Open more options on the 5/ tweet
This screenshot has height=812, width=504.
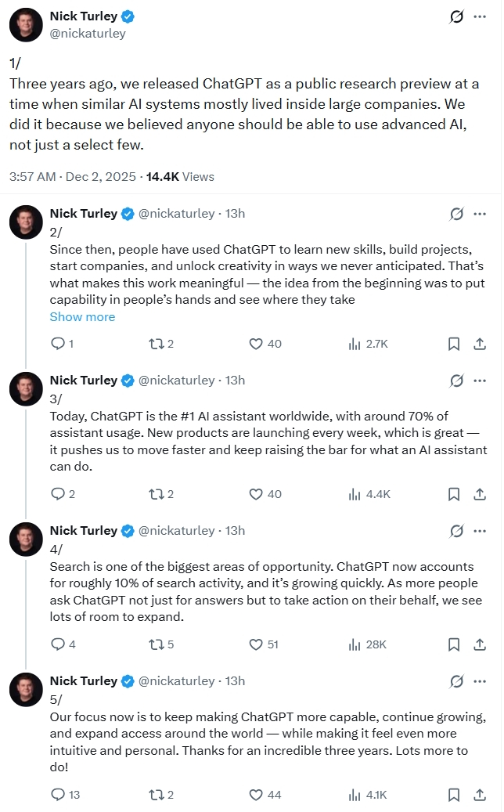coord(480,681)
